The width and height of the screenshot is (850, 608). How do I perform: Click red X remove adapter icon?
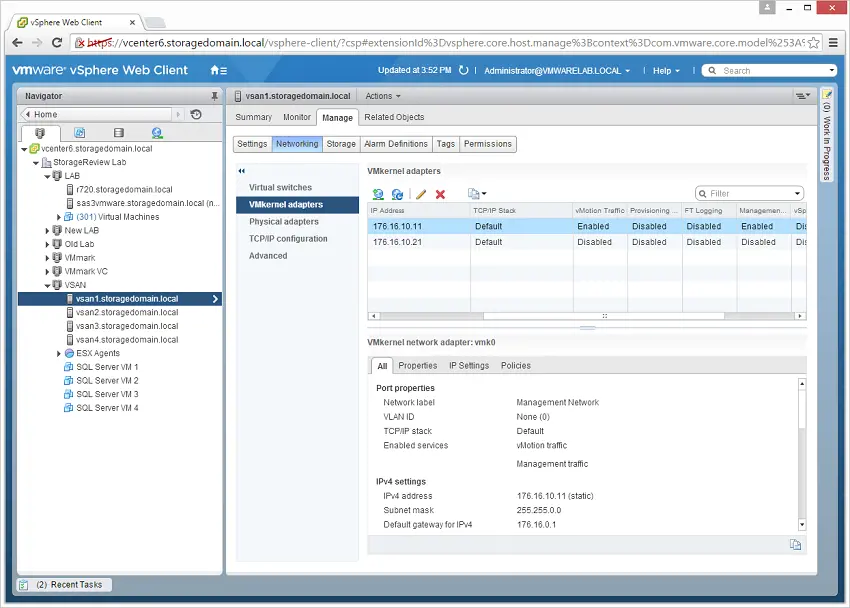[440, 194]
